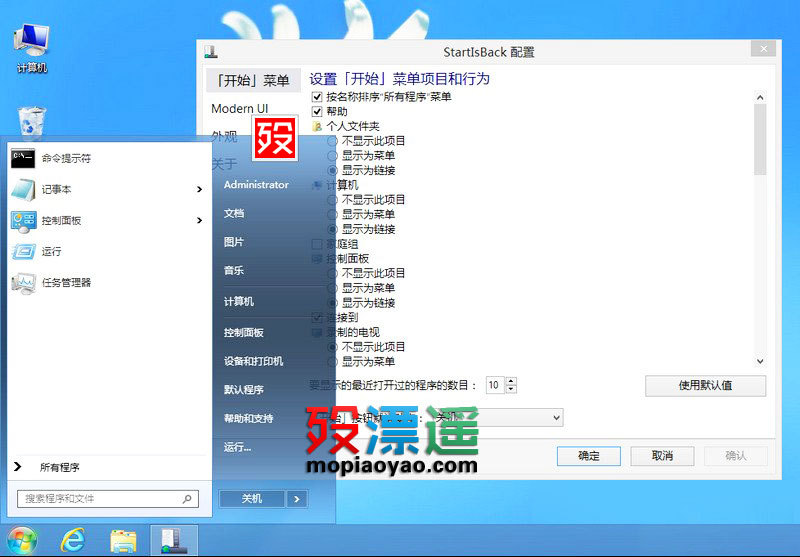Open File Explorer from taskbar
This screenshot has height=557, width=800.
point(123,541)
